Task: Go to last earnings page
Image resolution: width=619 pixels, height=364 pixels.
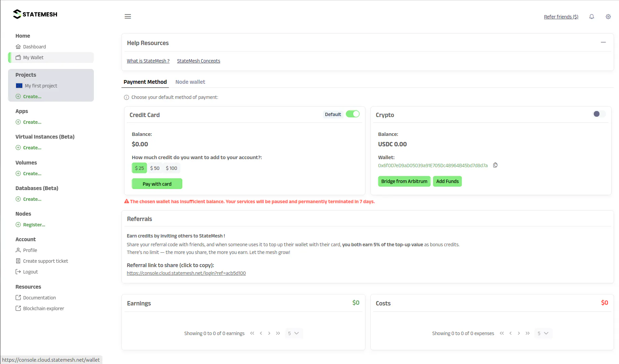Action: [278, 333]
